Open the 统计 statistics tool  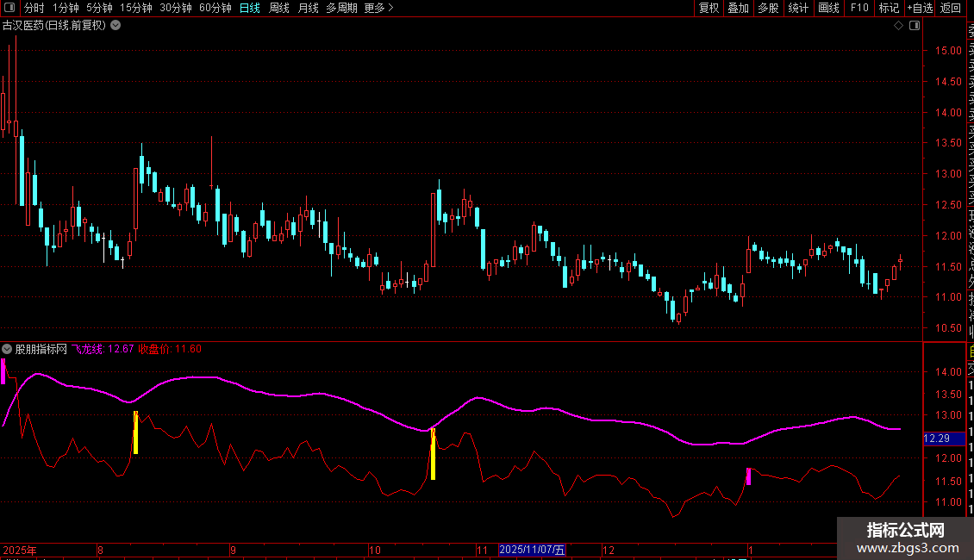[798, 8]
